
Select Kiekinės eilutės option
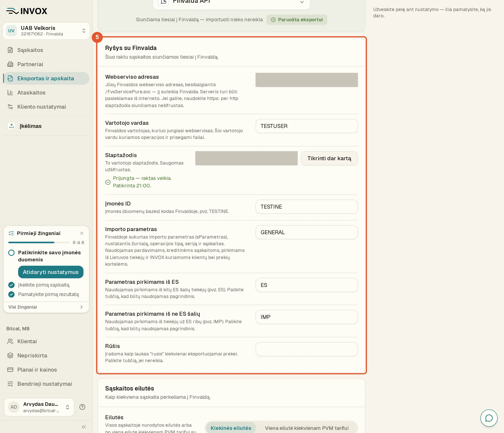[x=231, y=428]
